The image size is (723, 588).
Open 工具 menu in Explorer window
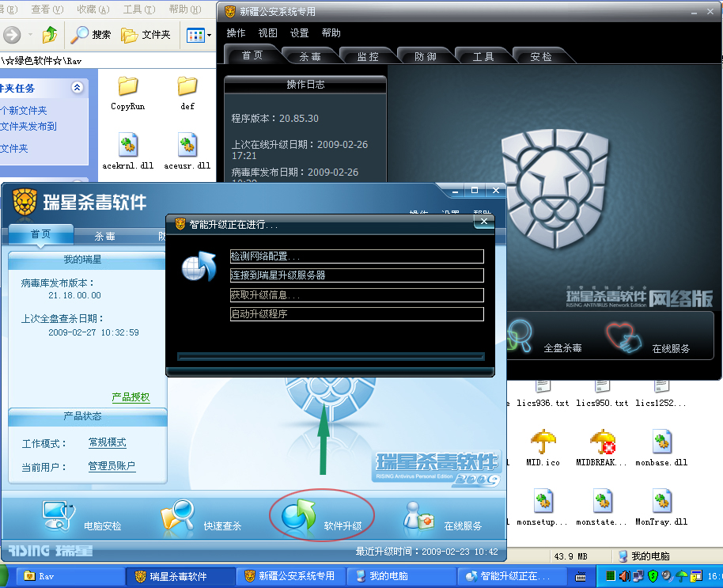(x=139, y=9)
